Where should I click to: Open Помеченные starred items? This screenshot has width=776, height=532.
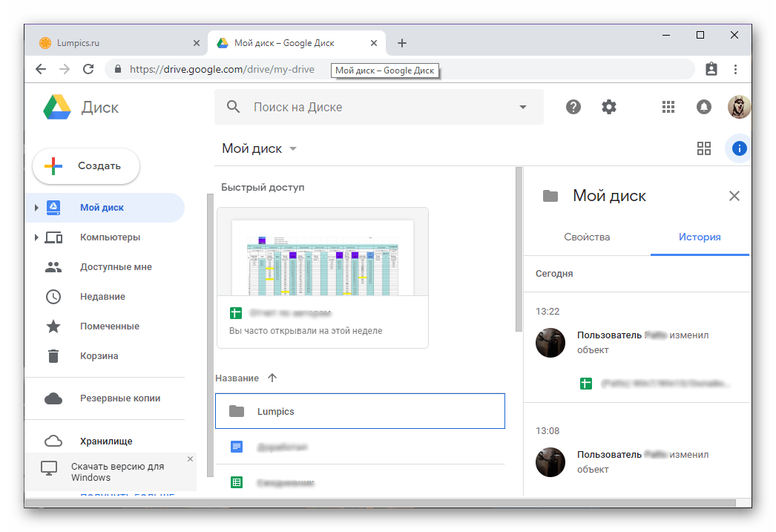pyautogui.click(x=109, y=326)
